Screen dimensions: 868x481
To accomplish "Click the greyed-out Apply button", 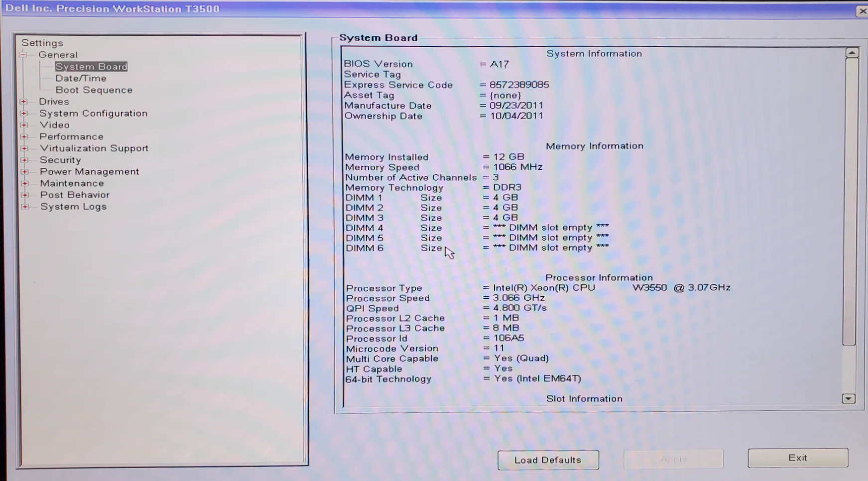I will click(x=674, y=459).
